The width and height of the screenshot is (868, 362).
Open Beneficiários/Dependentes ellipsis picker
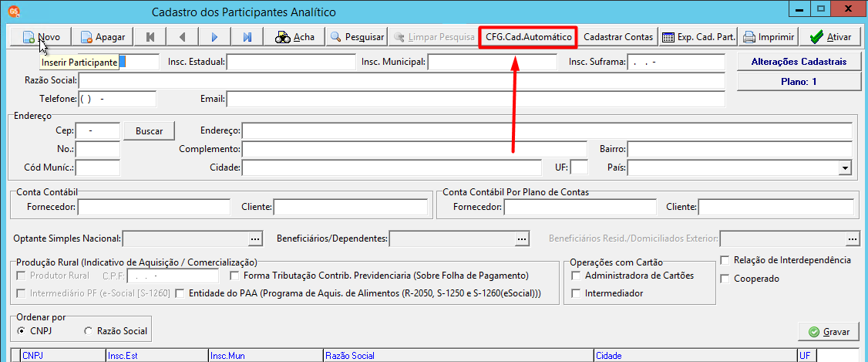(523, 239)
